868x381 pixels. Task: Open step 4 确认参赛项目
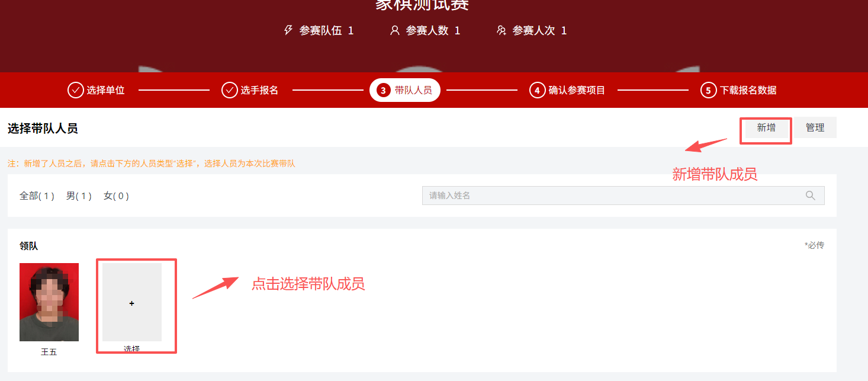(567, 90)
